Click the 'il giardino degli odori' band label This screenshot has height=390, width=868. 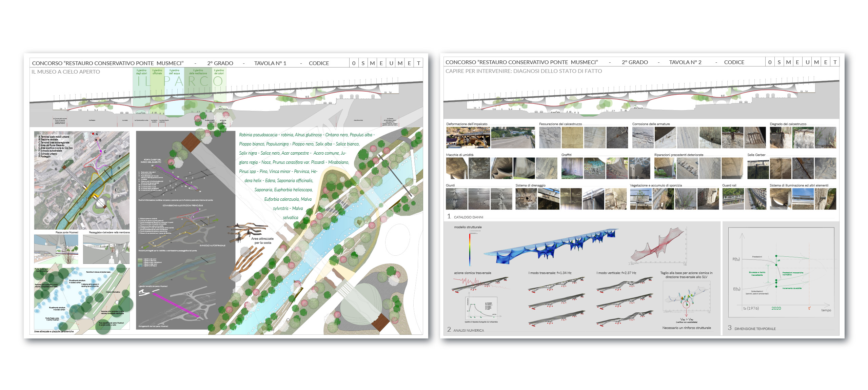pos(142,72)
